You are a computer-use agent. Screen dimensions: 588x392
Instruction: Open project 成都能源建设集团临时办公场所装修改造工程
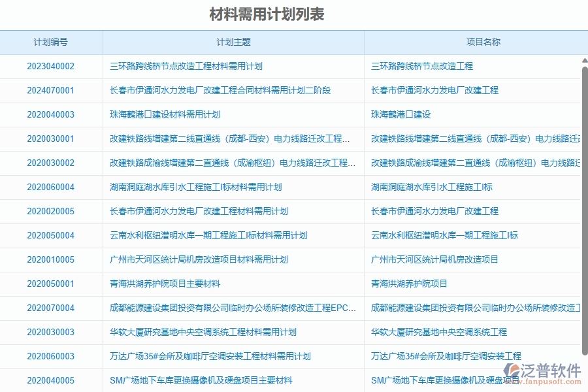click(475, 308)
